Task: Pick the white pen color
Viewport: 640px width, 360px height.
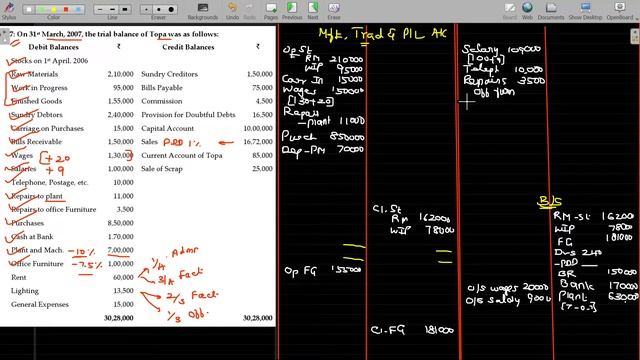Action: [29, 9]
